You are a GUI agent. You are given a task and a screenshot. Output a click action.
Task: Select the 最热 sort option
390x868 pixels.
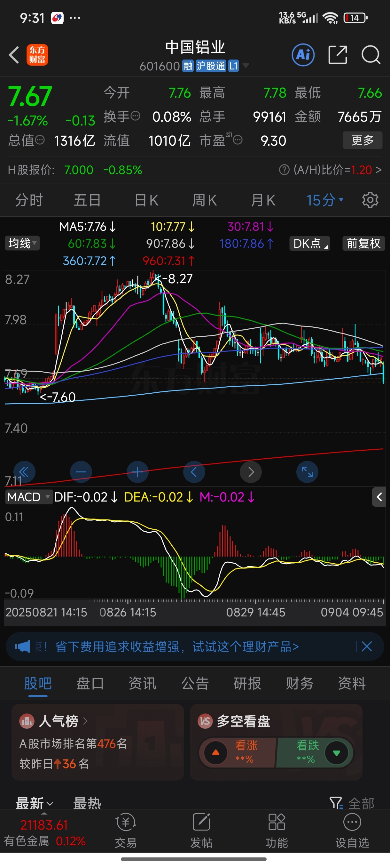87,804
